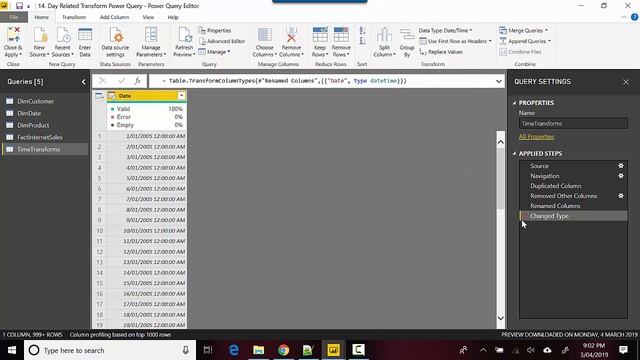
Task: Confirm formula with checkmark icon
Action: 121,81
